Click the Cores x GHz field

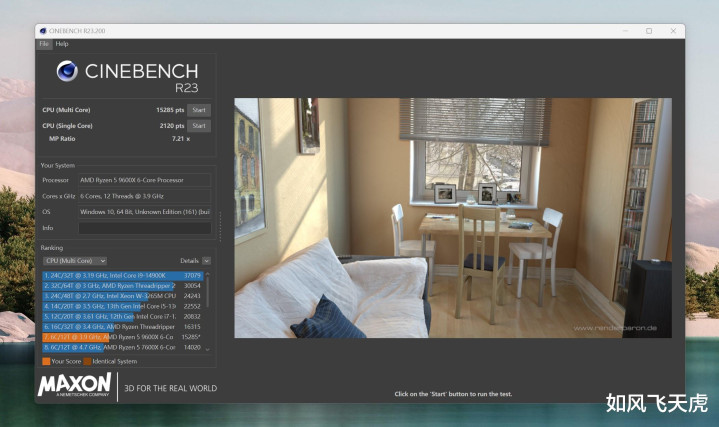[x=144, y=196]
